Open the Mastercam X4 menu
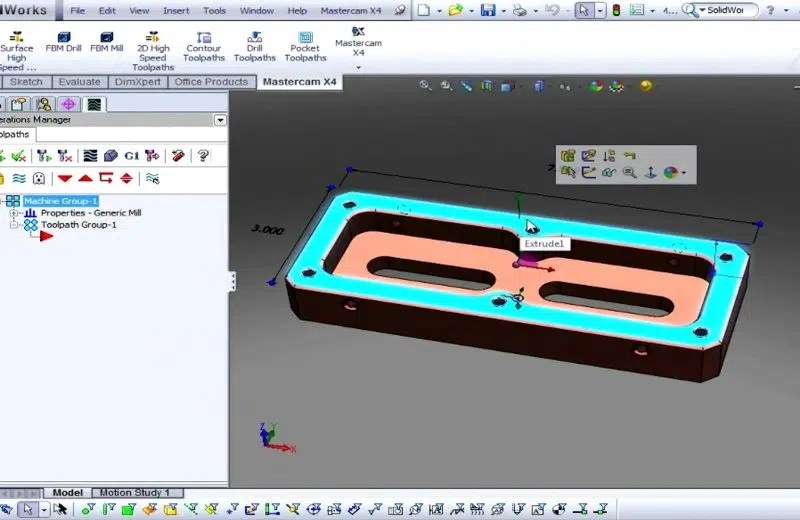 click(x=351, y=10)
